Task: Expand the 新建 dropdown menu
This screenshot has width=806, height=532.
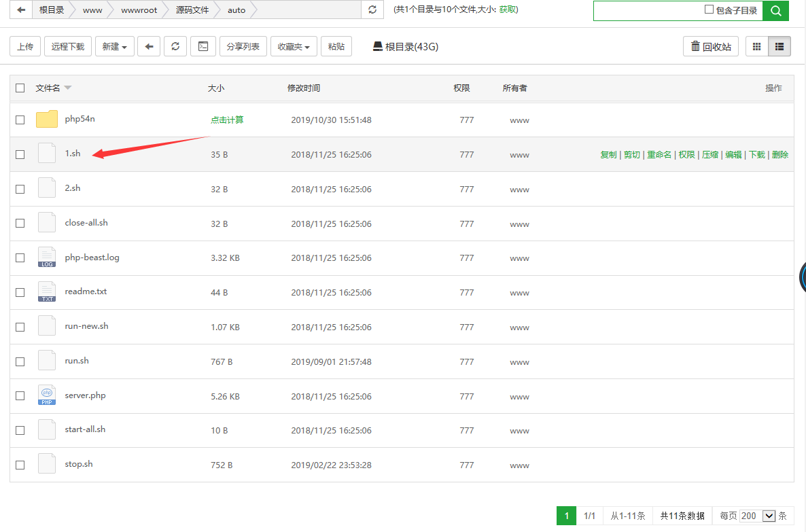Action: [114, 46]
